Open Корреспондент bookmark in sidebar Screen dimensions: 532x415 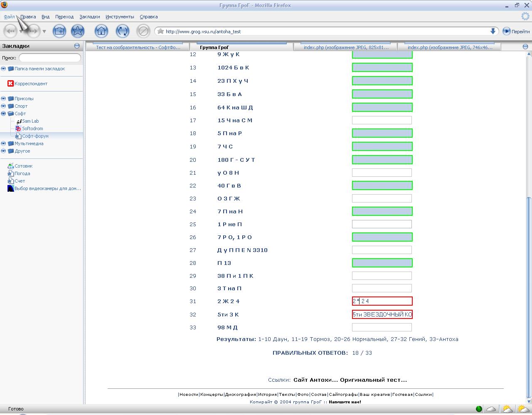pyautogui.click(x=31, y=84)
